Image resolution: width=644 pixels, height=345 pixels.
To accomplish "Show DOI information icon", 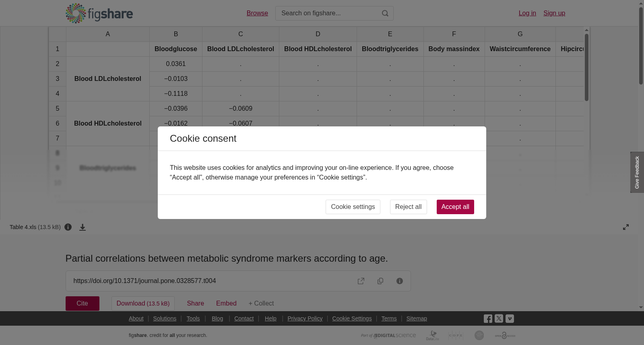I will coord(400,281).
